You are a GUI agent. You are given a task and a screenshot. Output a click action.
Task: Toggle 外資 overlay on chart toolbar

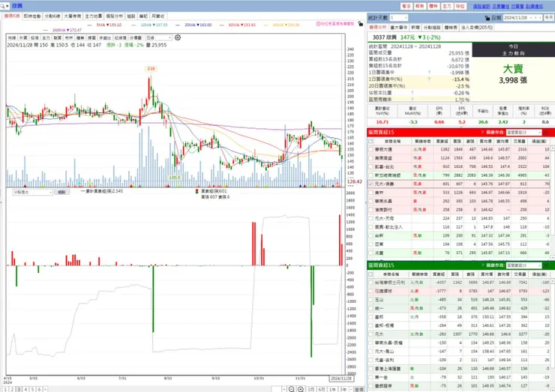coord(23,37)
